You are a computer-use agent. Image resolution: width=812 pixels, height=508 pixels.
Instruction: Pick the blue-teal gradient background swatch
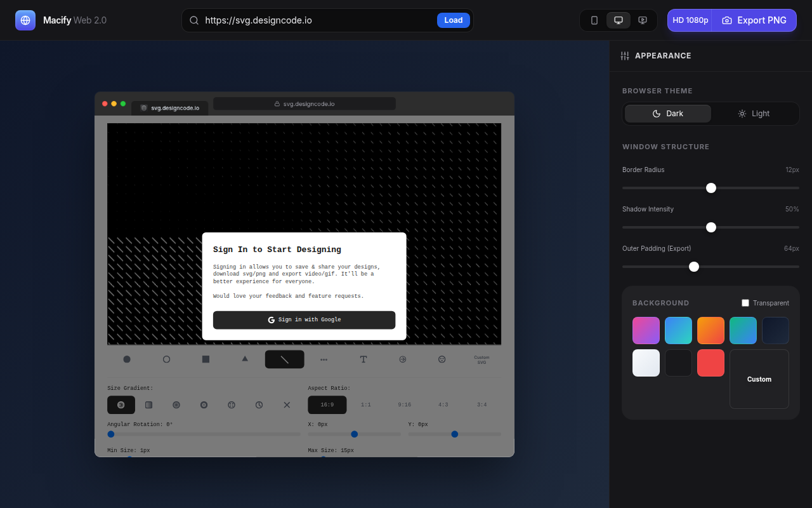(x=678, y=330)
